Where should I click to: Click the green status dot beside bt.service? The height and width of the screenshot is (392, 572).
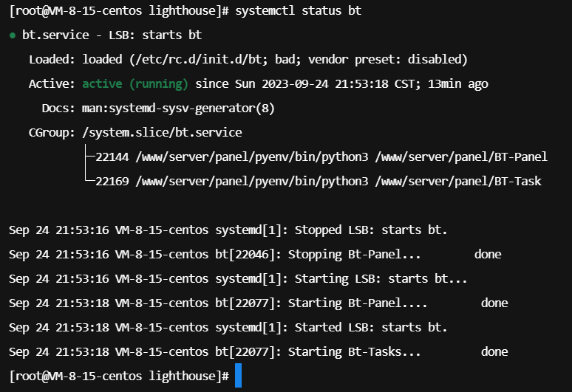[x=13, y=35]
